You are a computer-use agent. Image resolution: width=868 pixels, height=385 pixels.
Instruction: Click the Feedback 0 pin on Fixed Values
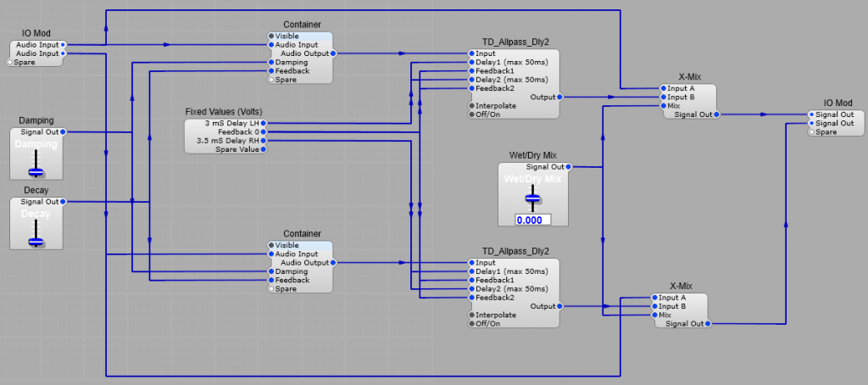point(265,132)
